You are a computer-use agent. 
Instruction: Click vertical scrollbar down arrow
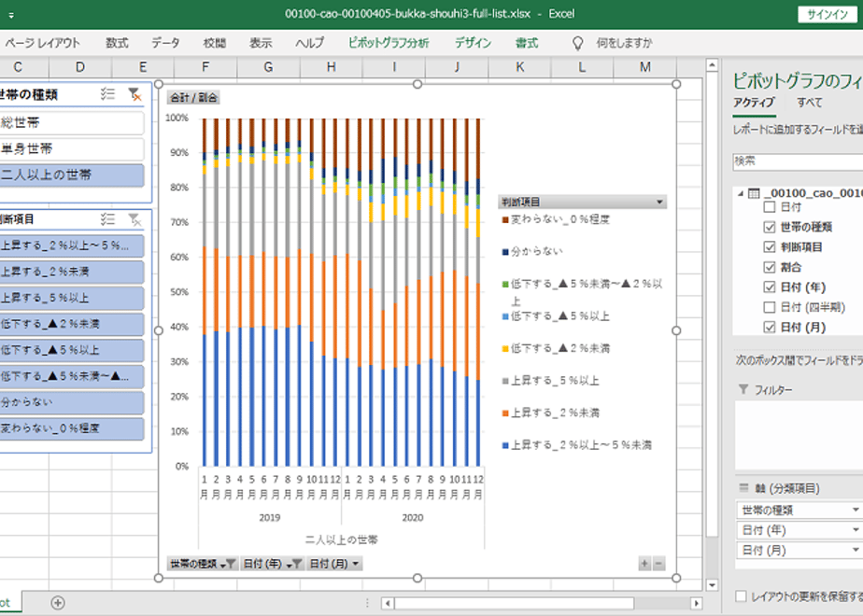click(x=713, y=585)
